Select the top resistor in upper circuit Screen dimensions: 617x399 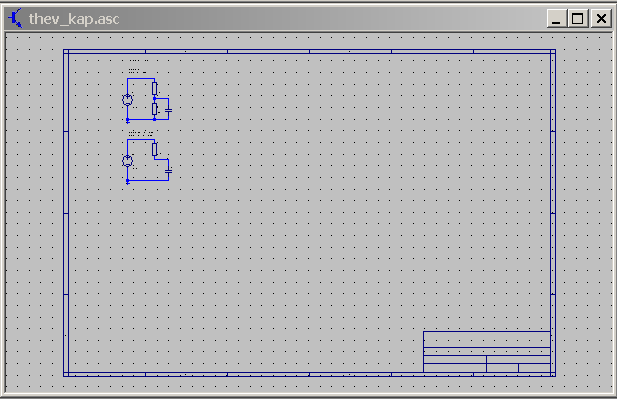coord(155,89)
